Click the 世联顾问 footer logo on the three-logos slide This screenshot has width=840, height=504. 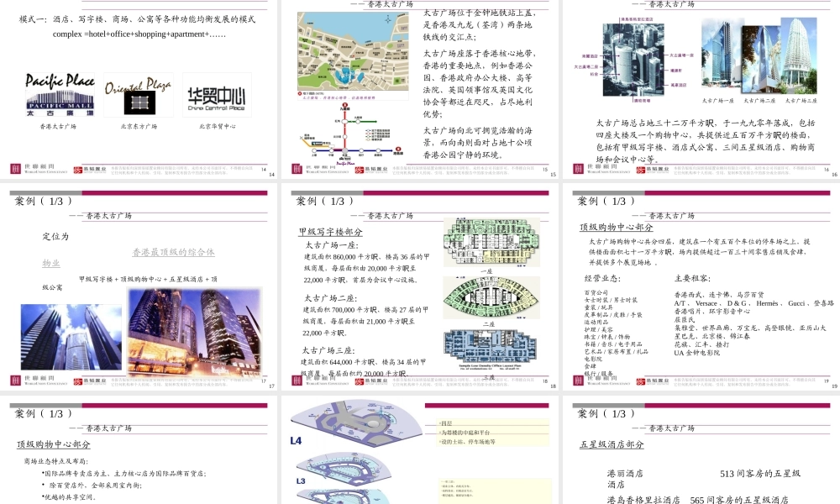coord(39,169)
